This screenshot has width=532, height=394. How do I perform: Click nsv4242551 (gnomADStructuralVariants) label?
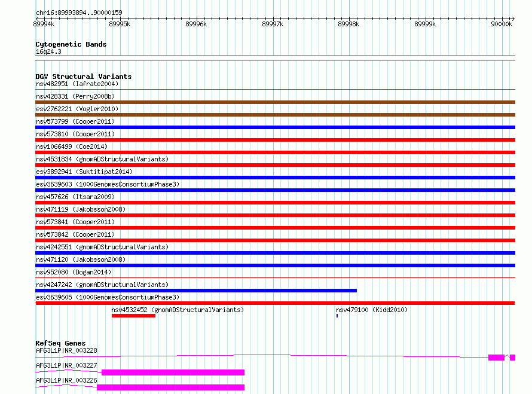pyautogui.click(x=102, y=247)
